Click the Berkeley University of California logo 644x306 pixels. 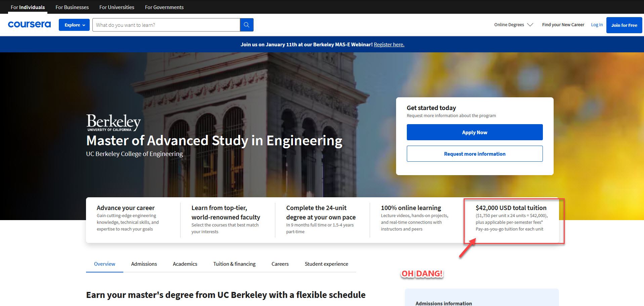(x=114, y=122)
